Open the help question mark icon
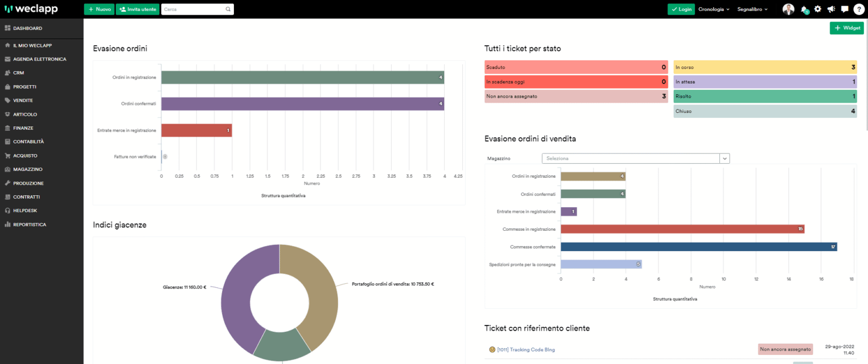Viewport: 868px width, 364px height. click(858, 8)
